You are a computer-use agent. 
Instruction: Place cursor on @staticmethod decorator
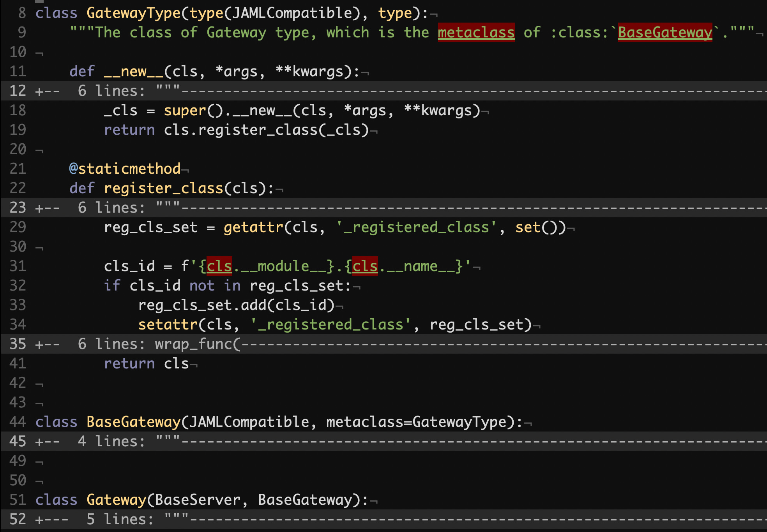tap(125, 169)
